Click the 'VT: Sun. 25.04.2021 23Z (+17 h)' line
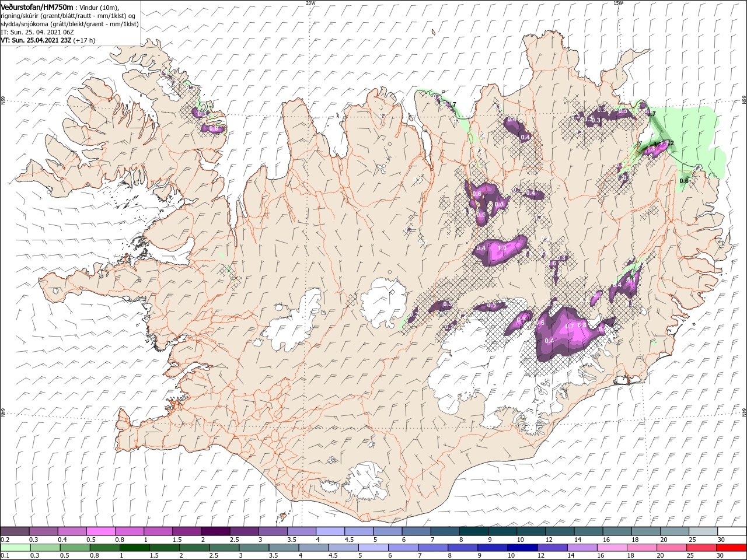The image size is (747, 560). [48, 40]
